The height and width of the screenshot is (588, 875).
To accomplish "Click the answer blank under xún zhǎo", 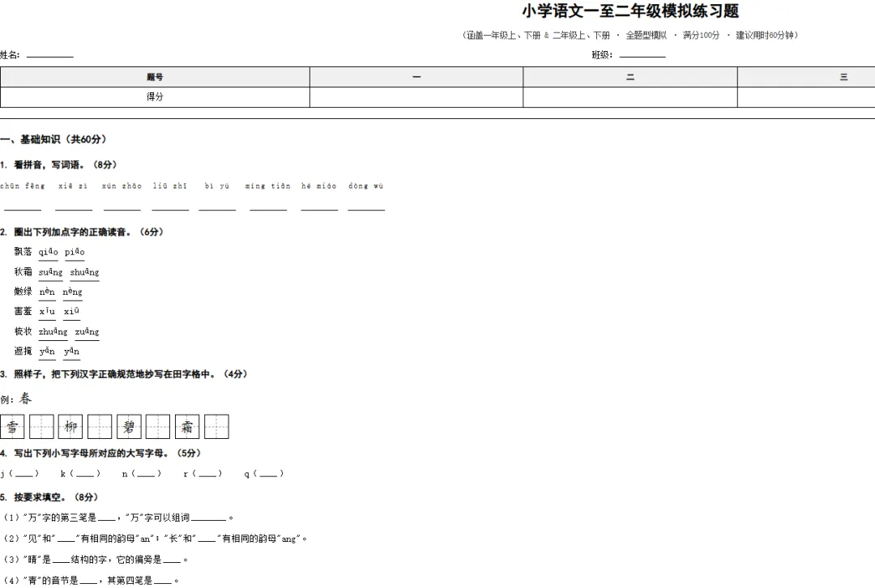I will pyautogui.click(x=122, y=208).
